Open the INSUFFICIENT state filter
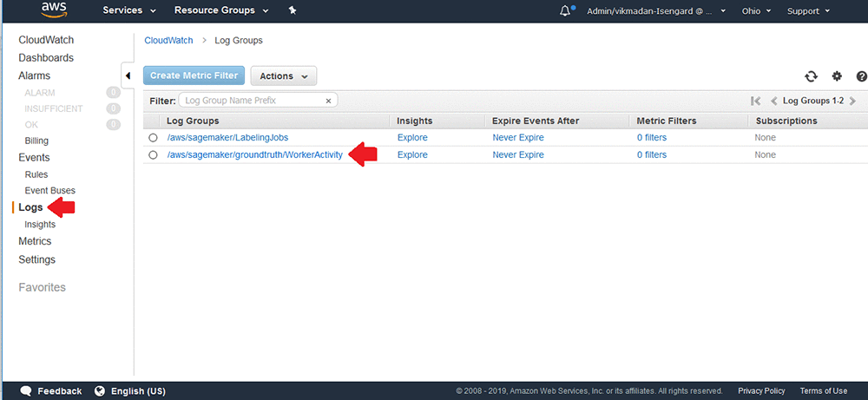 click(x=54, y=108)
